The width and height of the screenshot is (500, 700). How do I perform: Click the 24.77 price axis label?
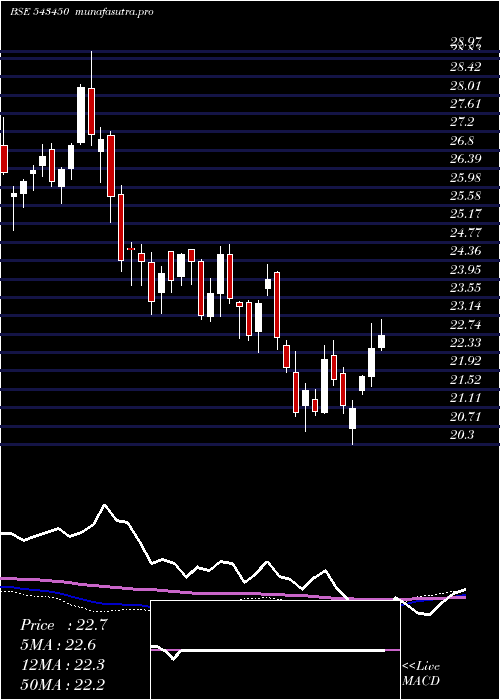[466, 232]
